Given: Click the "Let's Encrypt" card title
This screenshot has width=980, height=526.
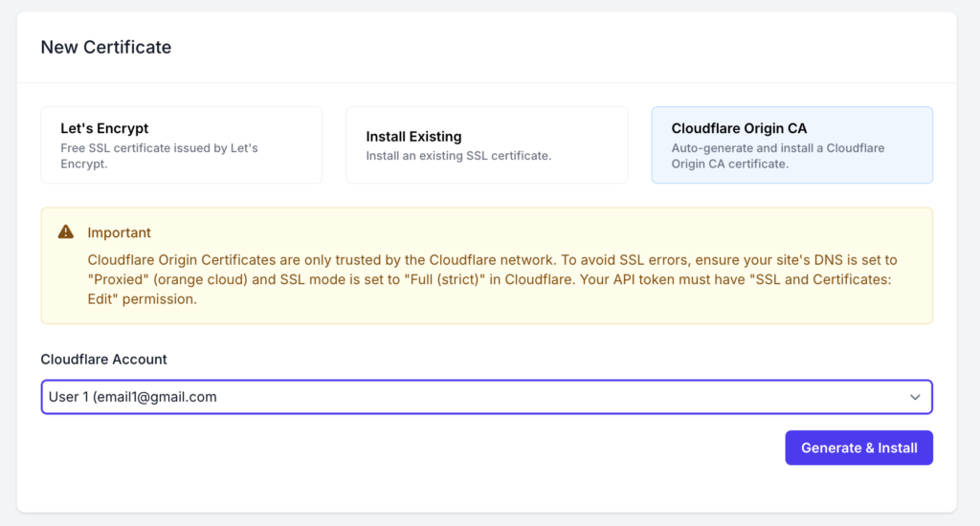Looking at the screenshot, I should (x=104, y=128).
